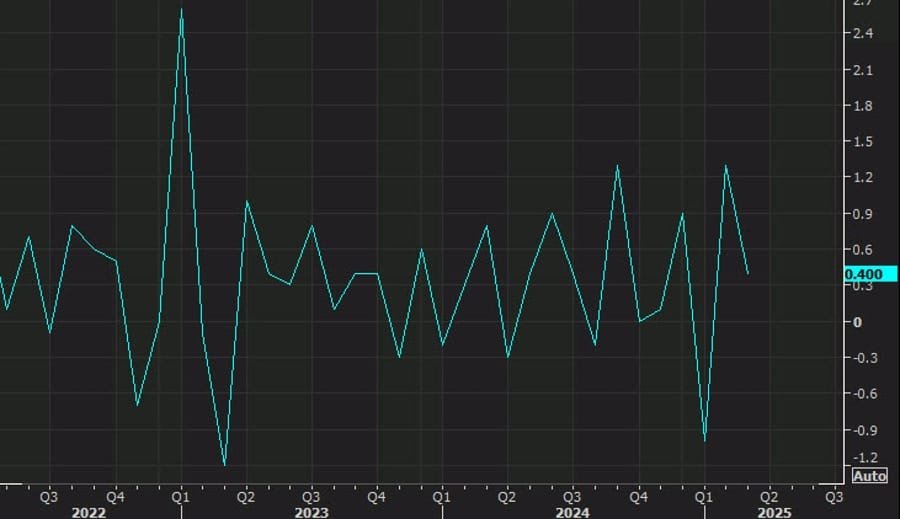This screenshot has height=519, width=900.
Task: Click the early 2025 line trough near -1.0
Action: 705,440
